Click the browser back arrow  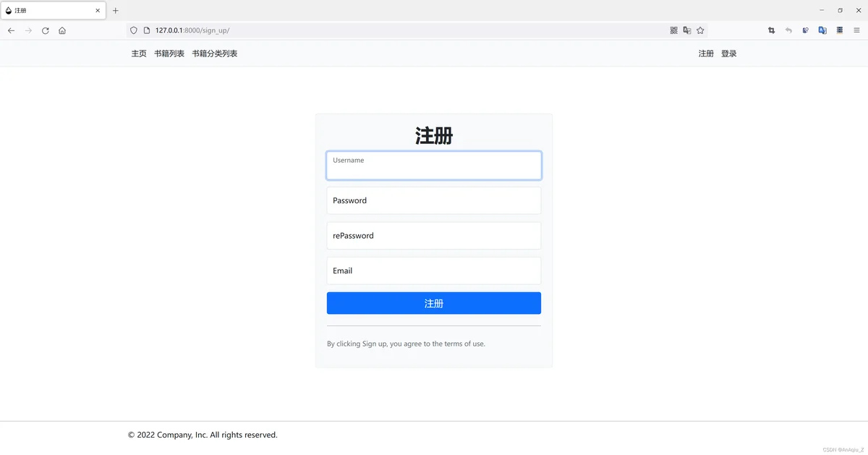click(11, 30)
